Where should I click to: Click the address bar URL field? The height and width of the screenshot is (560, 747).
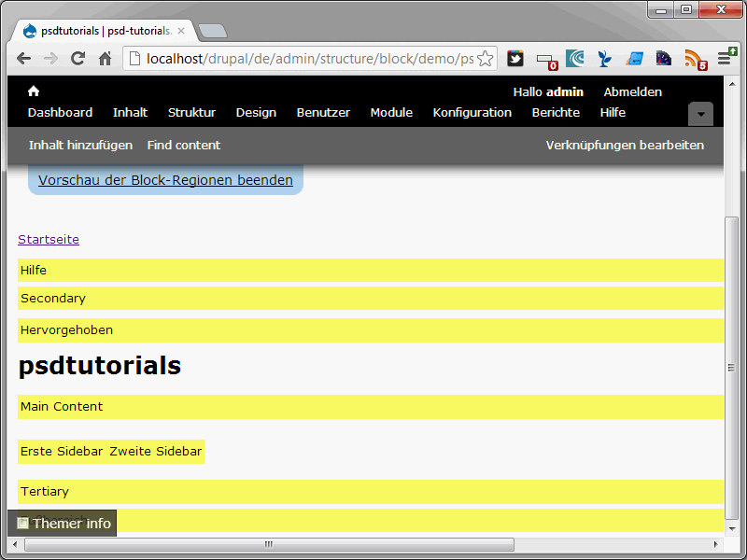coord(308,59)
